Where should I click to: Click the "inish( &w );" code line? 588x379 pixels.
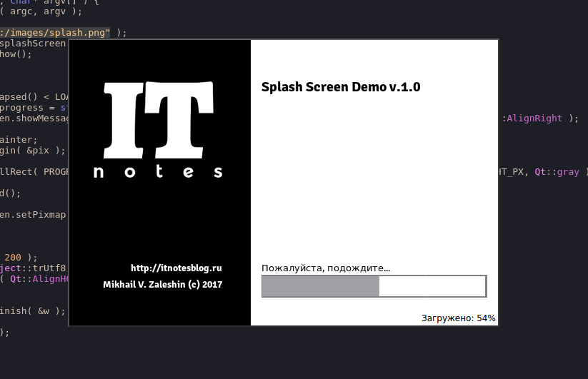click(33, 311)
